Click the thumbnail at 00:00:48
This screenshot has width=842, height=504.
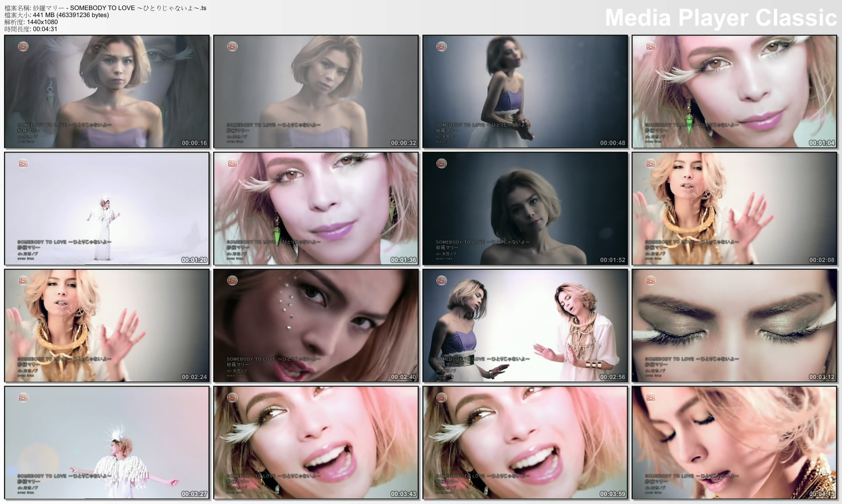click(525, 91)
